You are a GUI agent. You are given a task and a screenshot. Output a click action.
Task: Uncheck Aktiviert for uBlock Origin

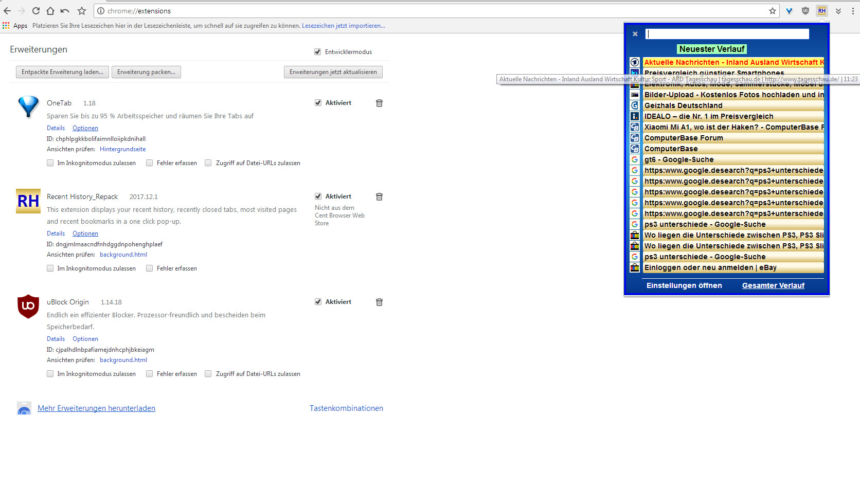[x=318, y=302]
